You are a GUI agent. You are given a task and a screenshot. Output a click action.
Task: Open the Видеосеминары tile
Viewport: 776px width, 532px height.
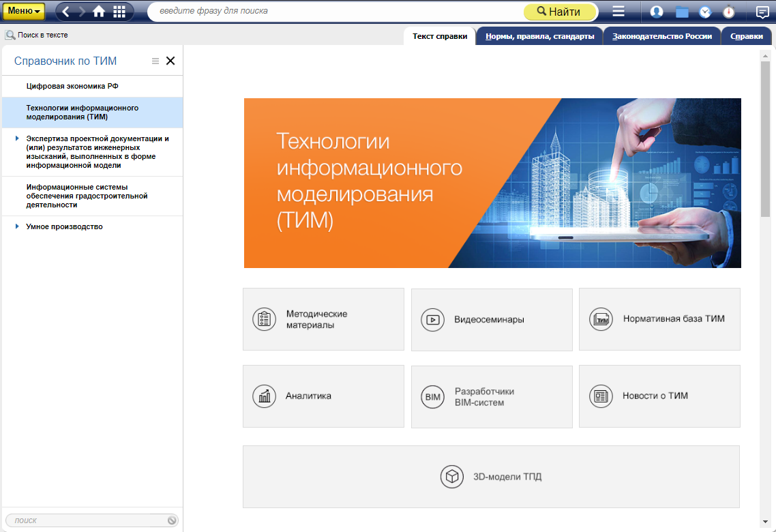point(492,319)
